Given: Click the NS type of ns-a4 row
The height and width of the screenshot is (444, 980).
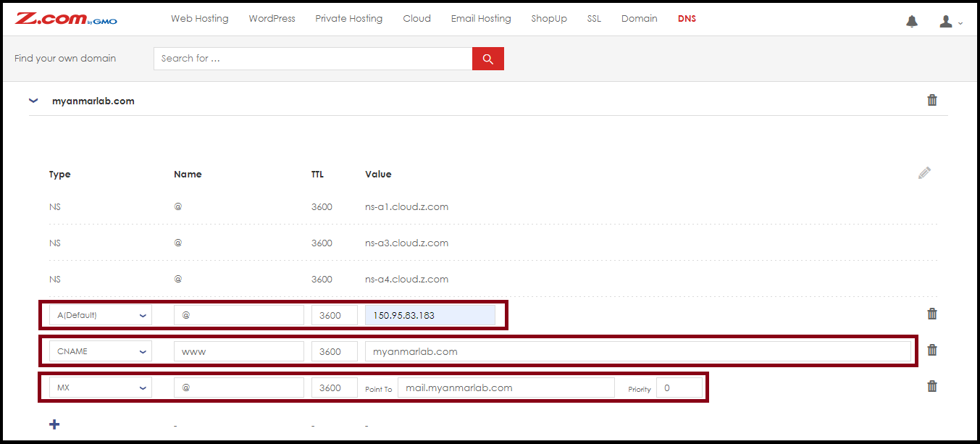Looking at the screenshot, I should coord(55,279).
